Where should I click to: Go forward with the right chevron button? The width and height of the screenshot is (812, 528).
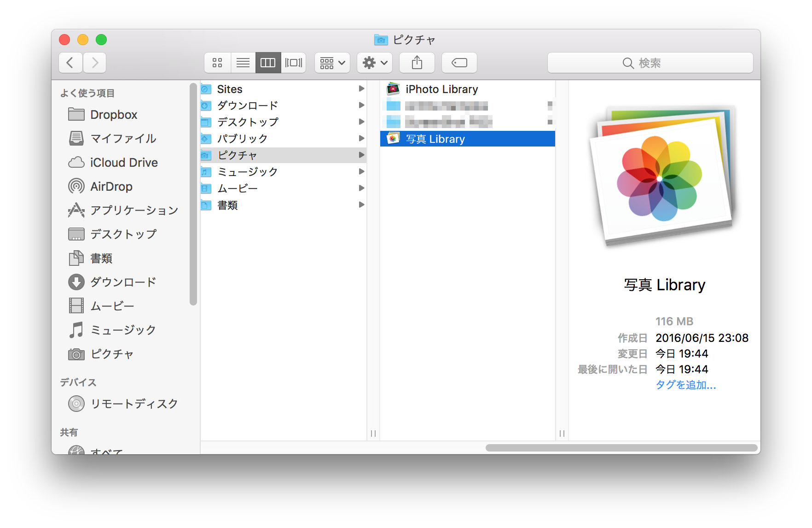(x=95, y=63)
